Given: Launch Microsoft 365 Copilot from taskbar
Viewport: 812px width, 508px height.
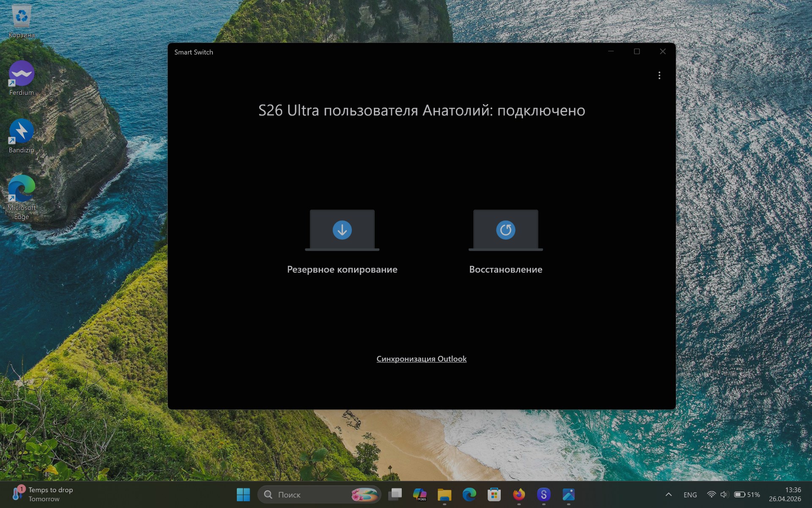Looking at the screenshot, I should tap(420, 494).
